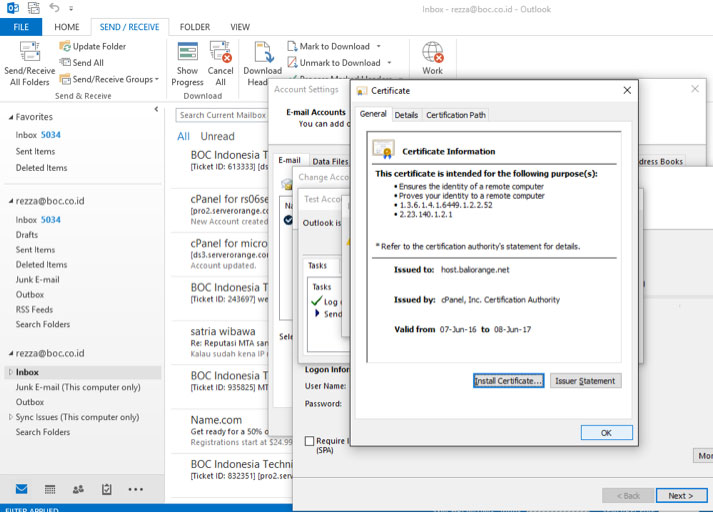Click the Update Folder icon
The height and width of the screenshot is (513, 713).
(65, 46)
